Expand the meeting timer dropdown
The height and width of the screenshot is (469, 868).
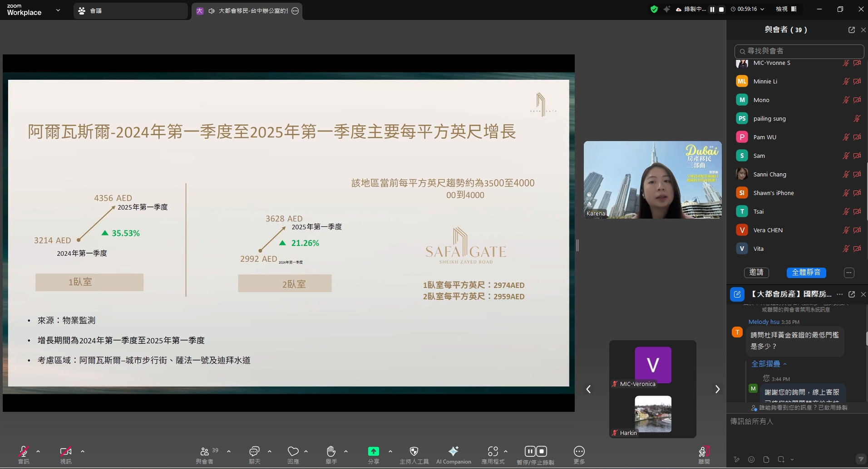[762, 9]
